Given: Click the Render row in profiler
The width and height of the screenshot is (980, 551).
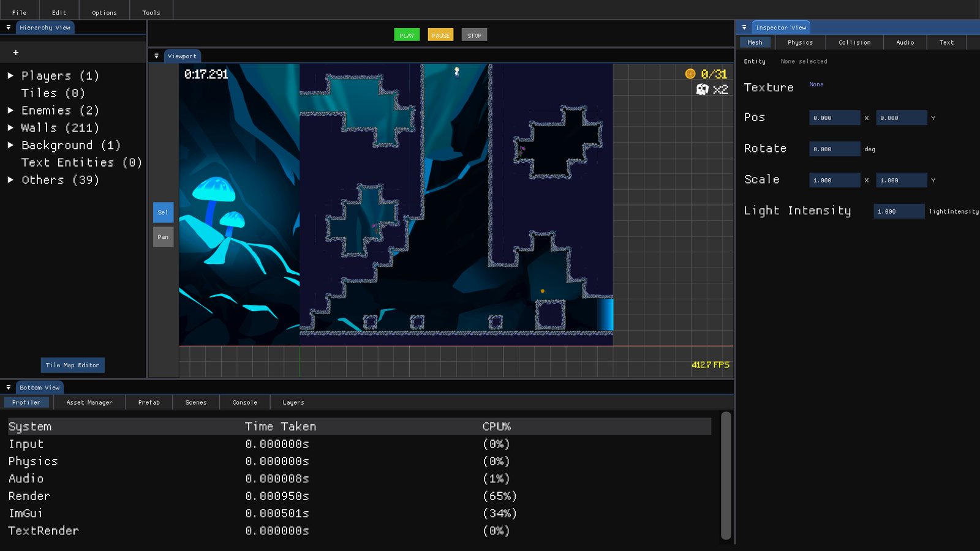Looking at the screenshot, I should [360, 496].
